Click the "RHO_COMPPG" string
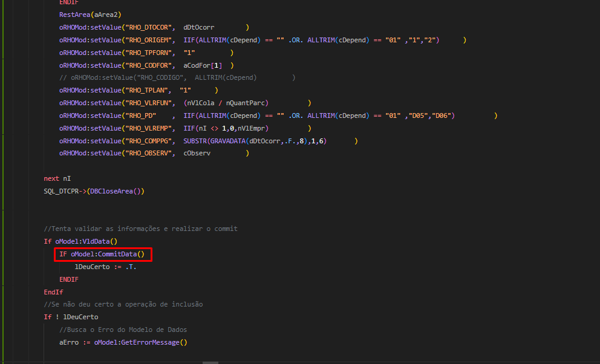Image resolution: width=600 pixels, height=364 pixels. (x=148, y=141)
